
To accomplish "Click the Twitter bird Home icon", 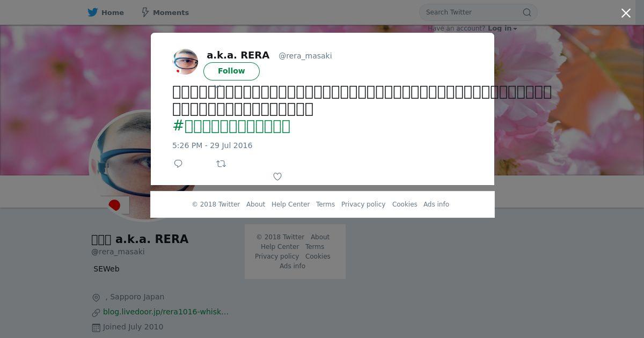I will pos(93,12).
